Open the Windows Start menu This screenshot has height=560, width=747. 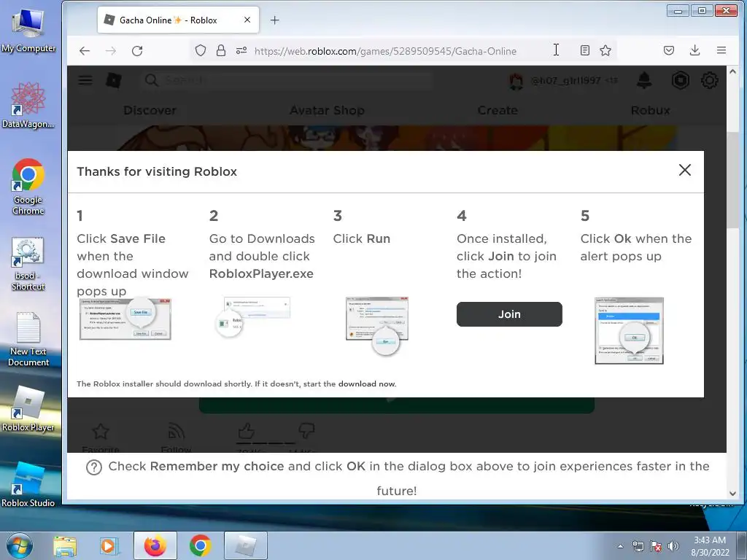click(20, 545)
